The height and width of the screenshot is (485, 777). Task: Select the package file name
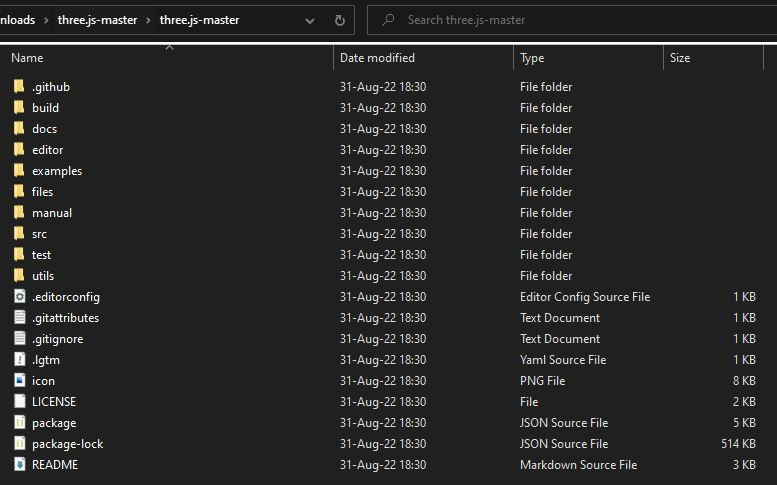pyautogui.click(x=54, y=423)
